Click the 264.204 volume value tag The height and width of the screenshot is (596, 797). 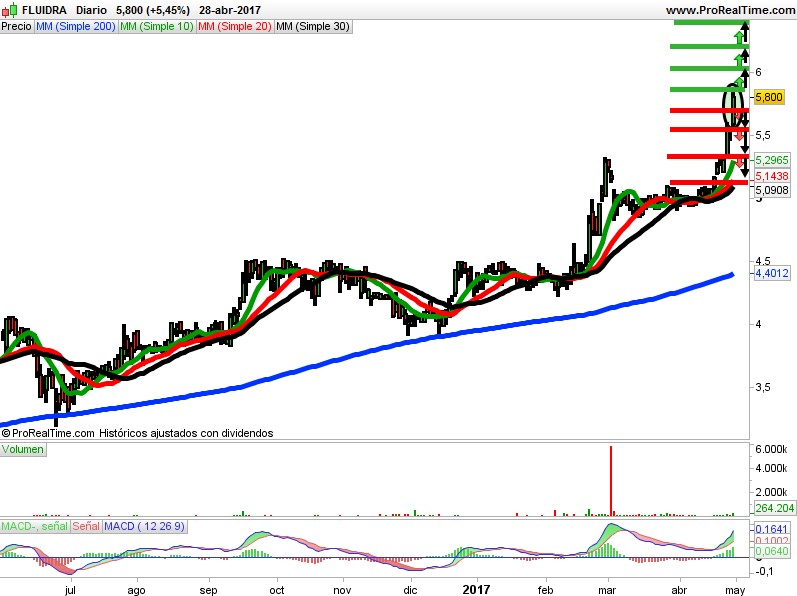(x=774, y=508)
